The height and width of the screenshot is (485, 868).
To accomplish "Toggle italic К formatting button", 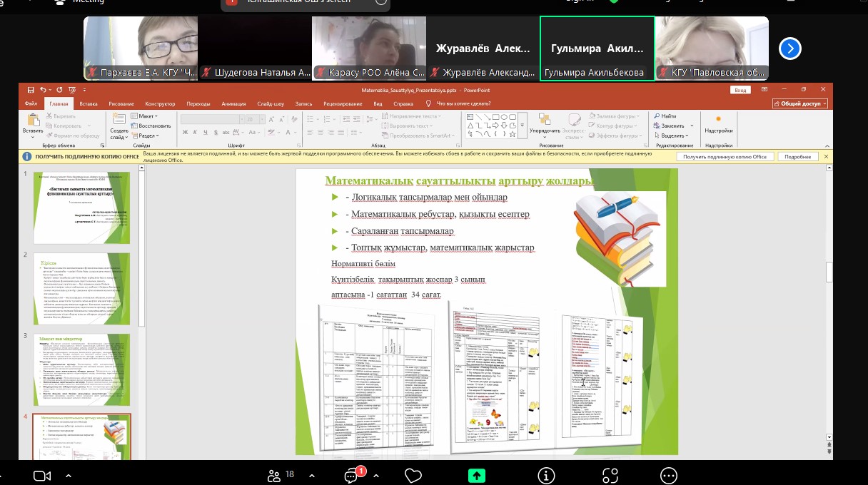I will click(x=195, y=132).
